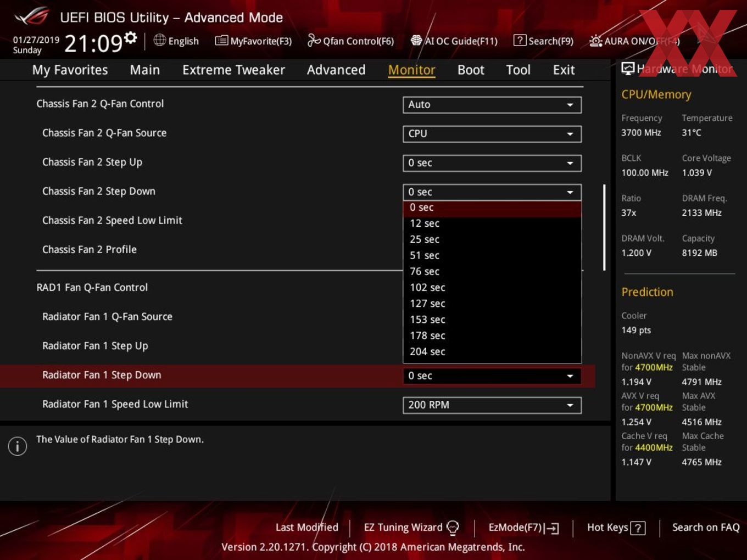Select 76 sec option
747x560 pixels.
pyautogui.click(x=492, y=271)
